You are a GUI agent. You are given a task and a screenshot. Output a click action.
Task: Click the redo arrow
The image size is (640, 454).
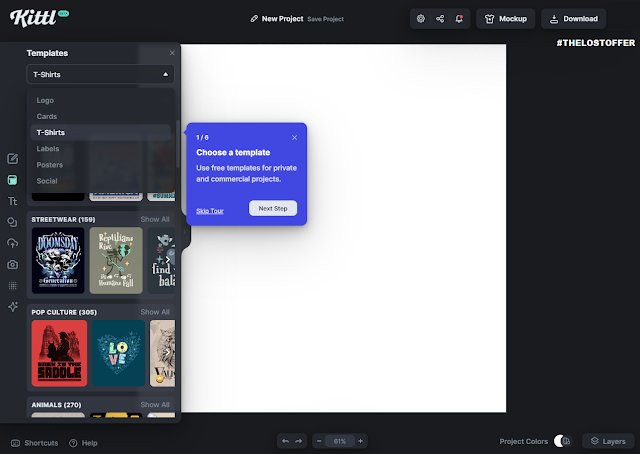pos(299,441)
